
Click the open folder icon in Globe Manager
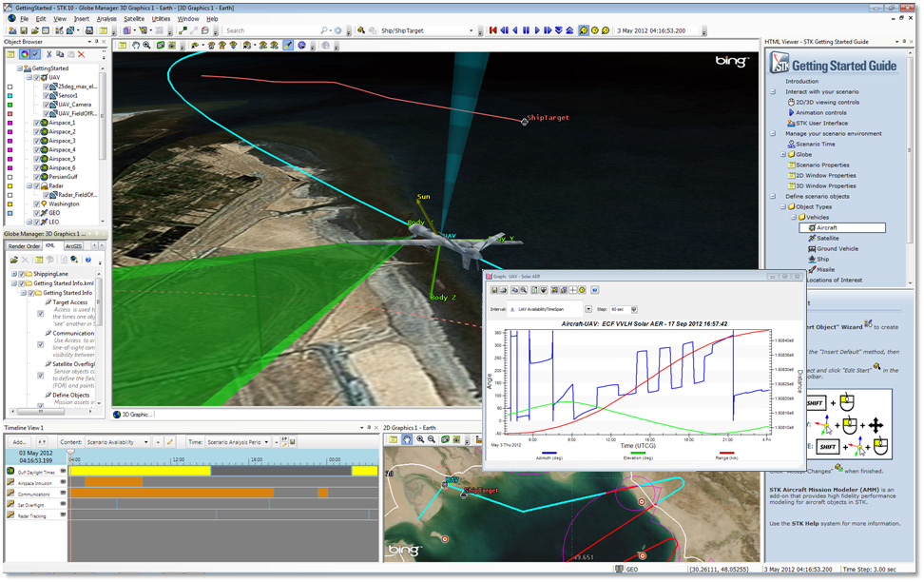tap(13, 260)
